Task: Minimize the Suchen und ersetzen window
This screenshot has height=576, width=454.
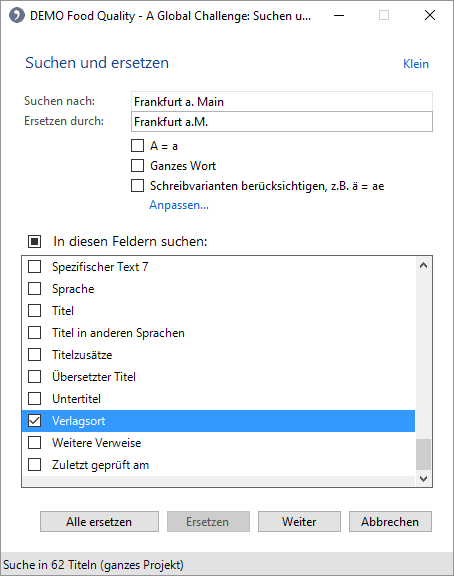Action: click(x=339, y=15)
